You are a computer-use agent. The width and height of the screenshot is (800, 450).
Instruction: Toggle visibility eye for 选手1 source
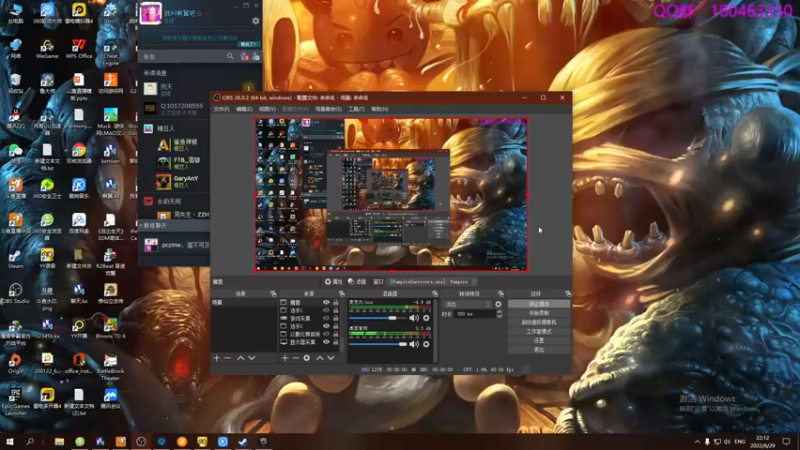click(326, 310)
